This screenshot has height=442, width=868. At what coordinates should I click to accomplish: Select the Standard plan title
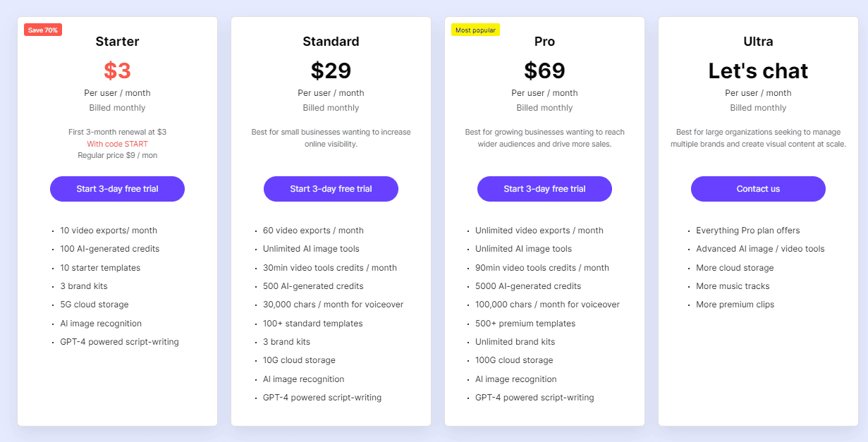tap(331, 42)
